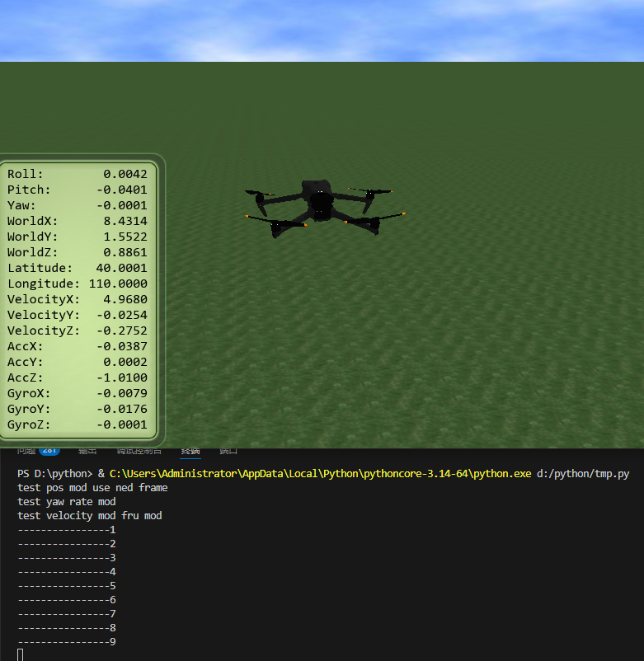Click the GyroZ row in telemetry

click(78, 424)
